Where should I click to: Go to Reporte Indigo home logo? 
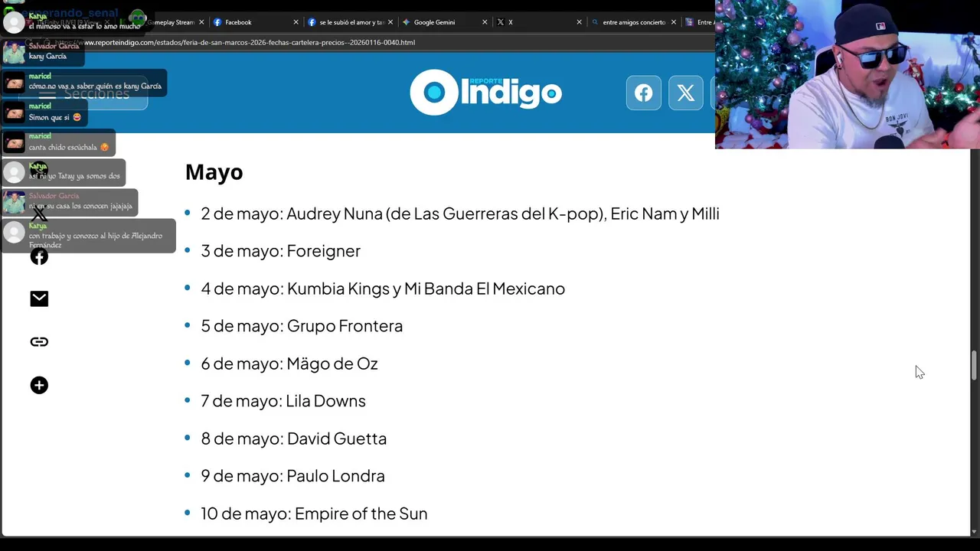(485, 93)
